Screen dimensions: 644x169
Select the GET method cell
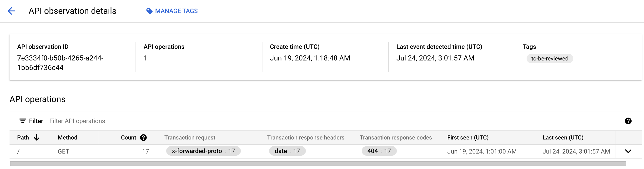coord(64,151)
